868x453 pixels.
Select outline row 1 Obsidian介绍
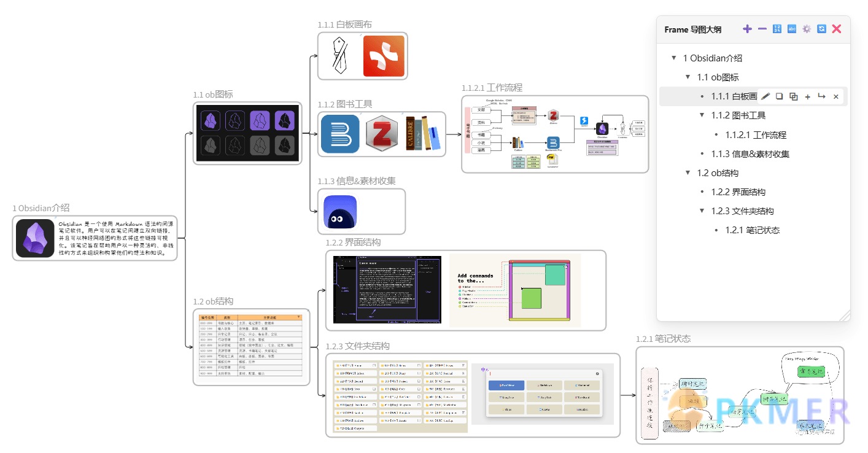tap(713, 58)
